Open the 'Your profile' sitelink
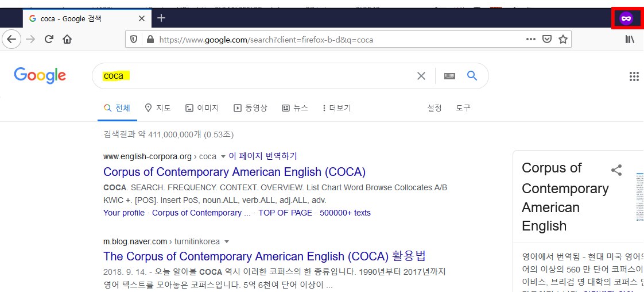Image resolution: width=644 pixels, height=292 pixels. point(124,213)
